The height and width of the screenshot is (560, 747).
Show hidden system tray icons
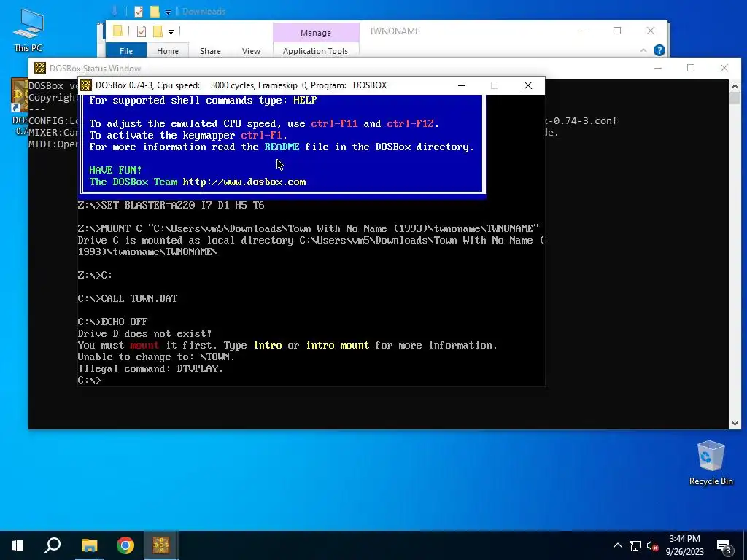617,545
